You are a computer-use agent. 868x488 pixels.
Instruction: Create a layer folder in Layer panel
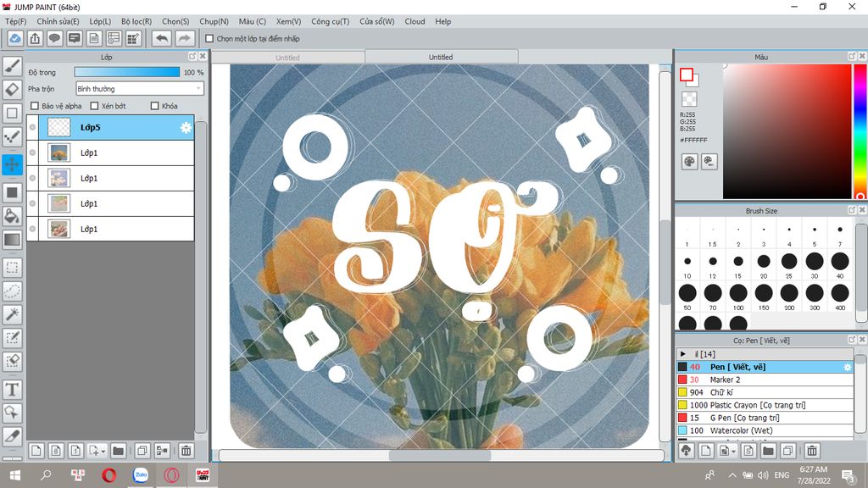pyautogui.click(x=118, y=451)
